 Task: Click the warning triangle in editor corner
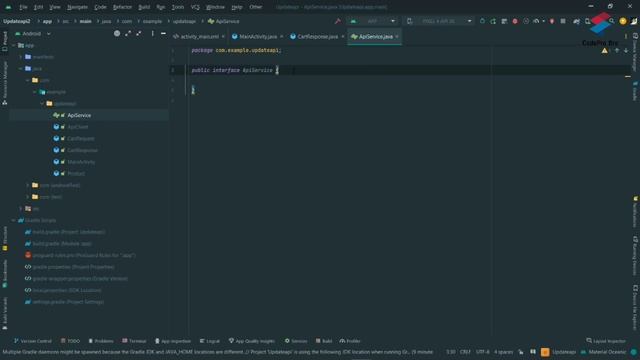click(x=604, y=51)
